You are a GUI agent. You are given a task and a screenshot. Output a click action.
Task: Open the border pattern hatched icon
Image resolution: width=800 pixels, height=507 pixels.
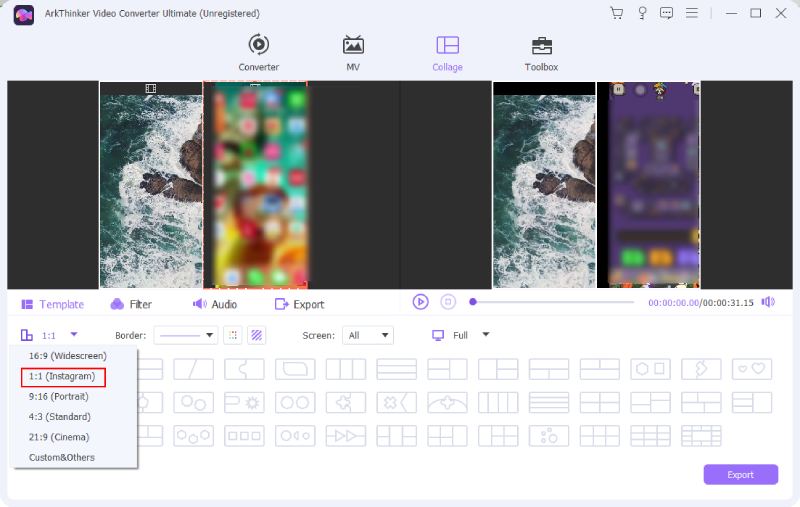point(257,335)
